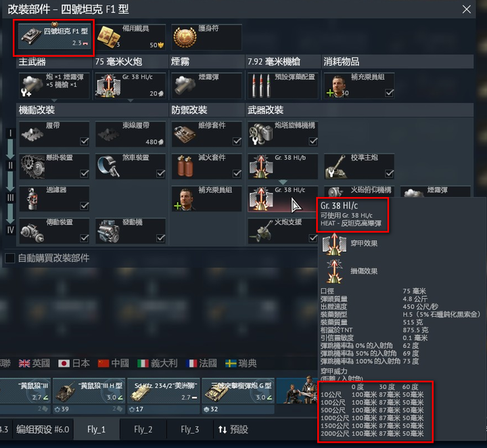Click the 護身符 talisman medal icon
The width and height of the screenshot is (487, 448).
[x=185, y=37]
